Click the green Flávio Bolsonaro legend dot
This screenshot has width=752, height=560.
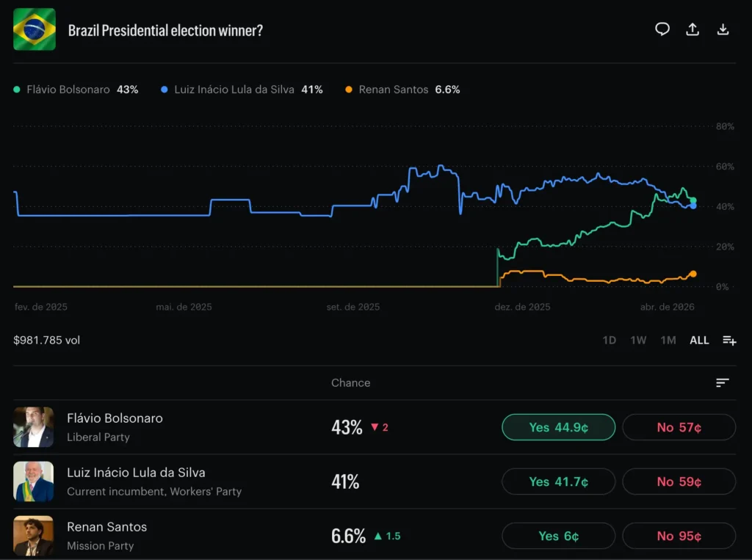click(17, 90)
